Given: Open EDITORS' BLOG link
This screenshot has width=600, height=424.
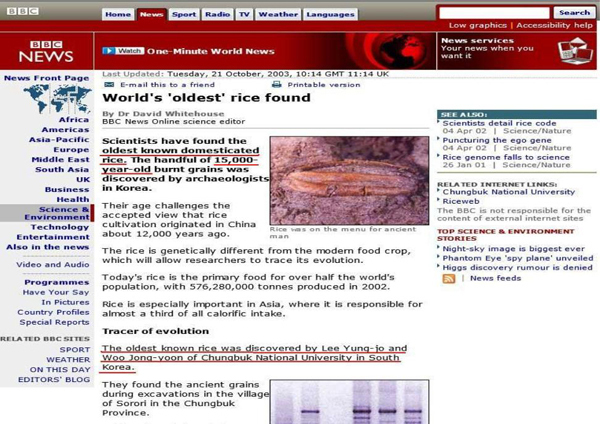Looking at the screenshot, I should tap(54, 380).
